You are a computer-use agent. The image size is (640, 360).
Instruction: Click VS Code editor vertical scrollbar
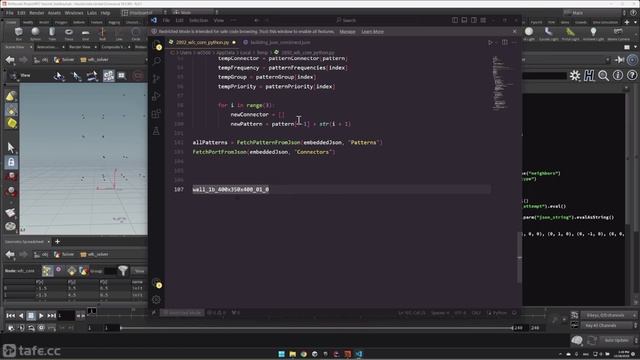[519, 258]
